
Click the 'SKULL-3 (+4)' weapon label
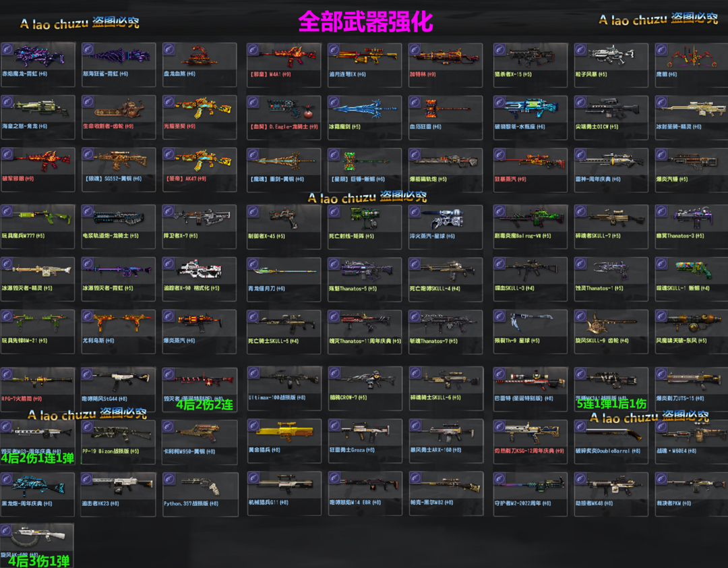[514, 288]
